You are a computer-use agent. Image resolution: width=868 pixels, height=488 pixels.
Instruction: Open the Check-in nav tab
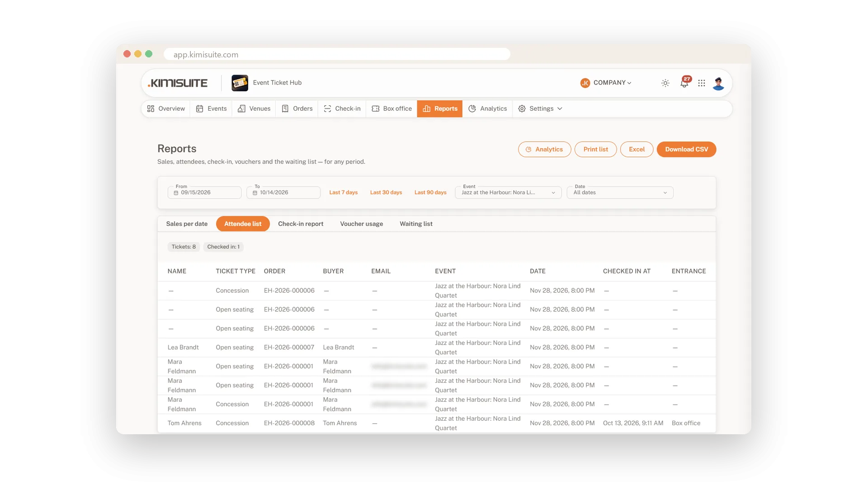342,109
